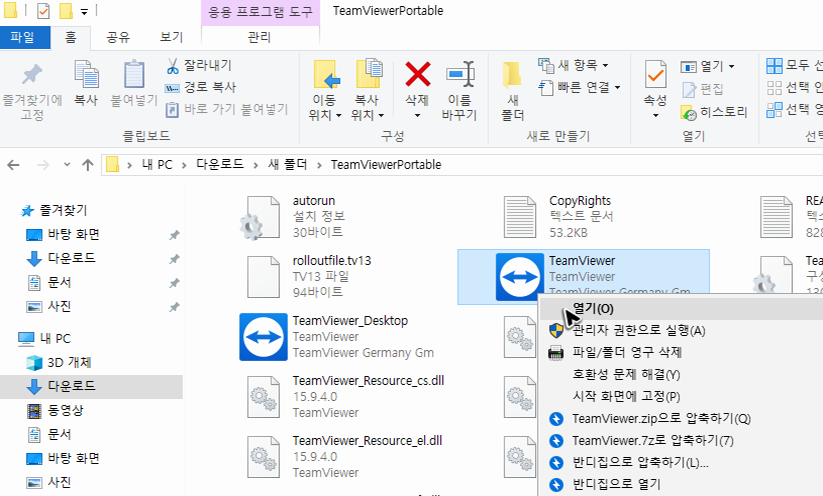This screenshot has width=823, height=496.
Task: Click 내 PC in address breadcrumb
Action: point(157,165)
